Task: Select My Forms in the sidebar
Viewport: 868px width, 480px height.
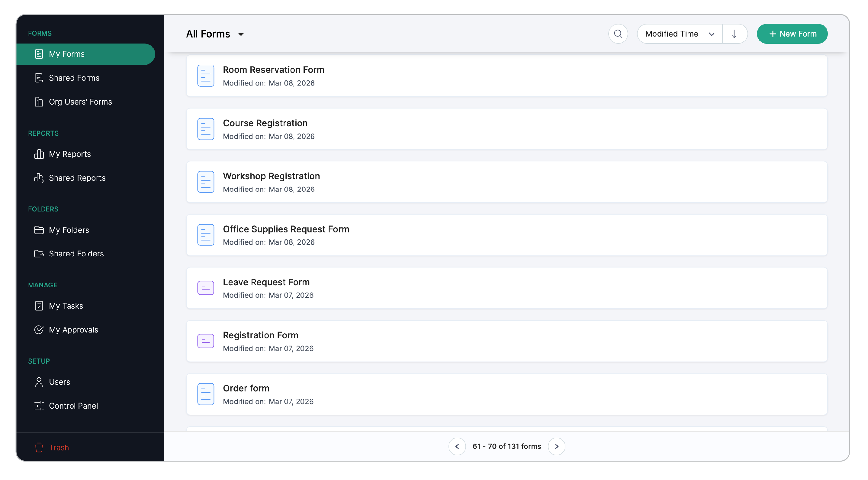Action: 85,54
